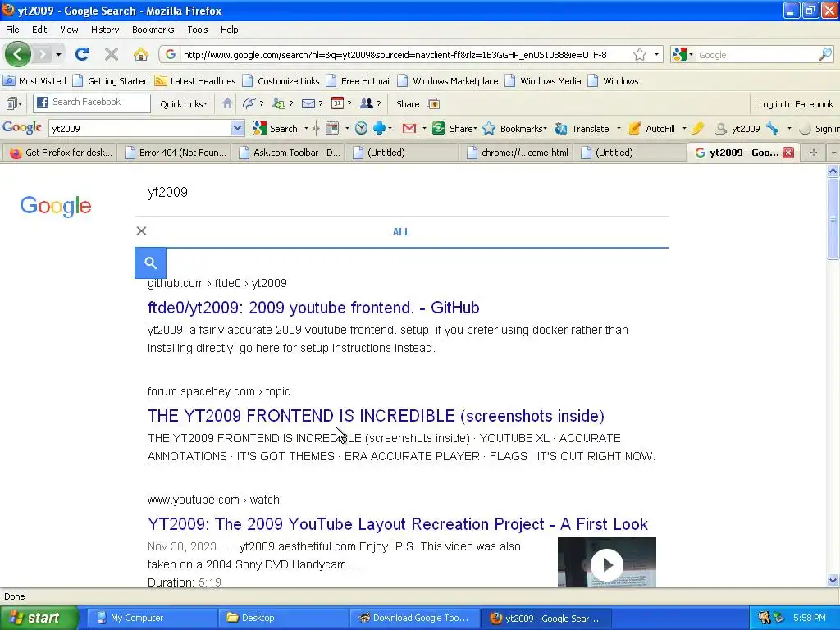
Task: Go to the Home page icon
Action: [141, 54]
